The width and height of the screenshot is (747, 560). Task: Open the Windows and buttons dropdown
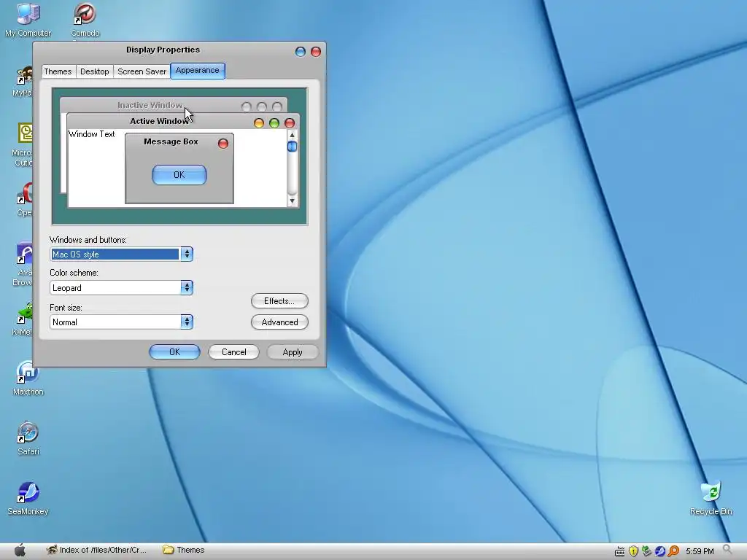[121, 254]
